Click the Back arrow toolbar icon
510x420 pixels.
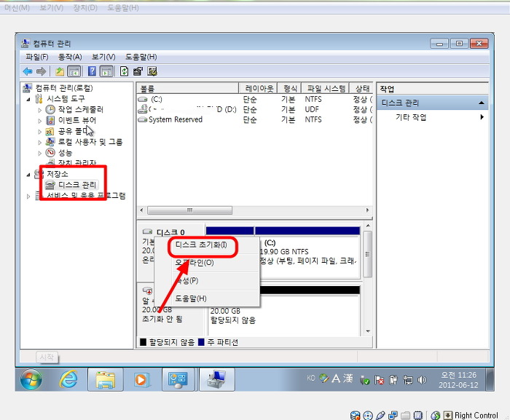(27, 71)
